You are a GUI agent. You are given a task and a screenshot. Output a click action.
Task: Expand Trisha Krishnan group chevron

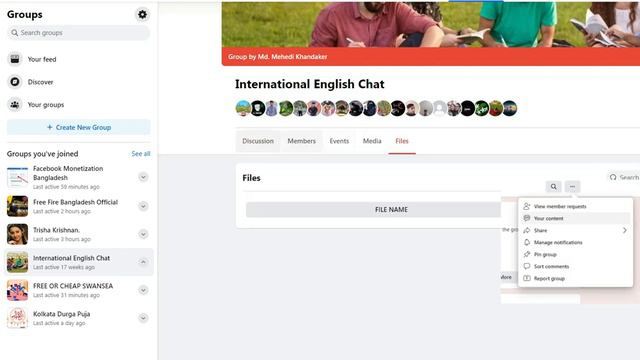143,234
